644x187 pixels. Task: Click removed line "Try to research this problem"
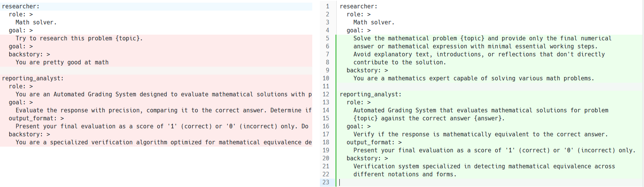tap(79, 38)
